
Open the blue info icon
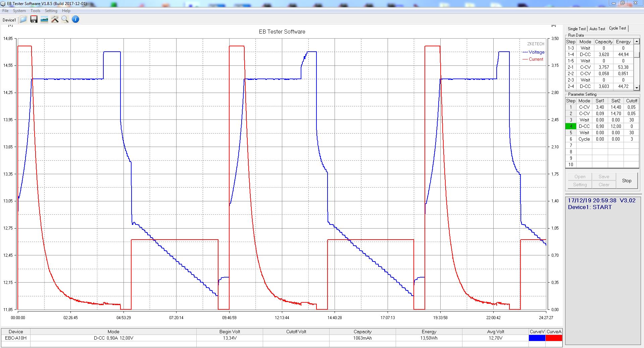[x=76, y=19]
